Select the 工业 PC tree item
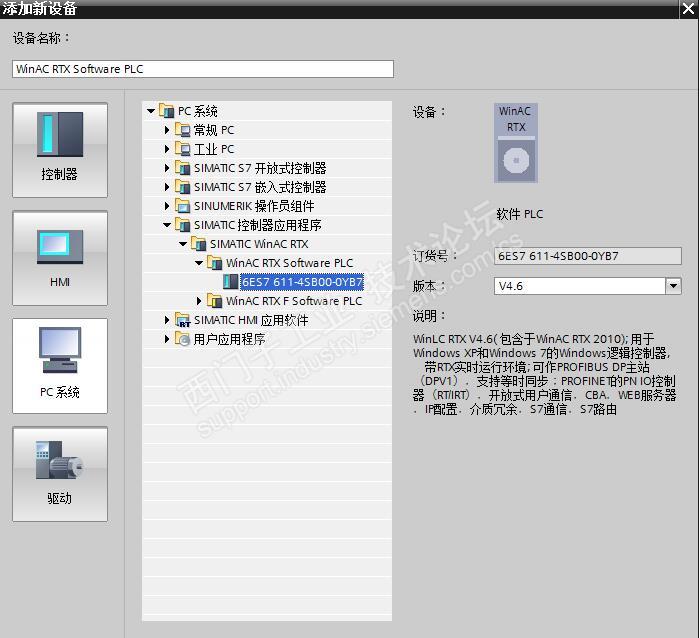This screenshot has width=700, height=638. coord(214,149)
